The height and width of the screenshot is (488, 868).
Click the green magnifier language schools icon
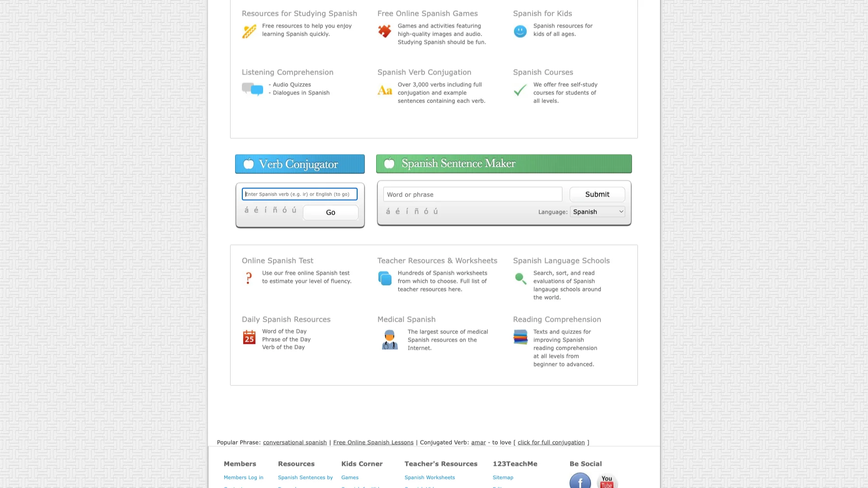(x=521, y=279)
